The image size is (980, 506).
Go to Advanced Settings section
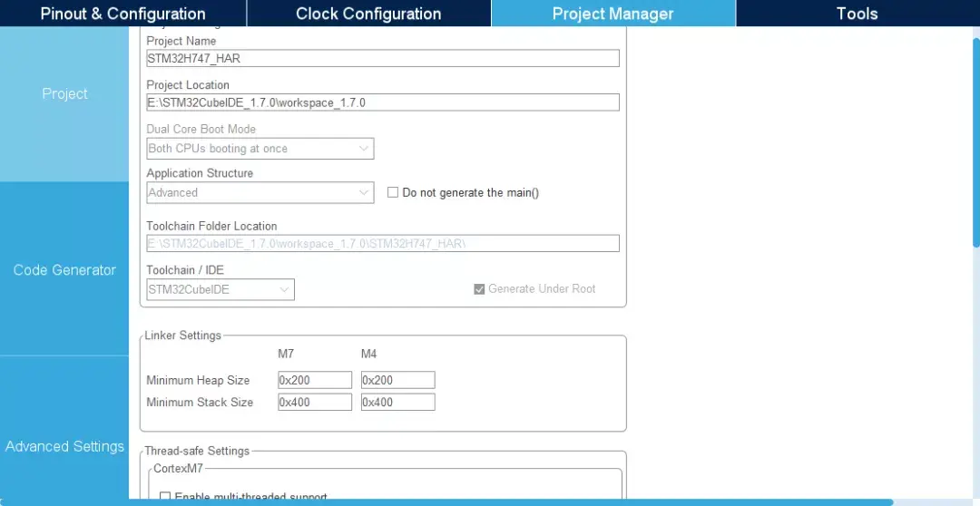(64, 446)
